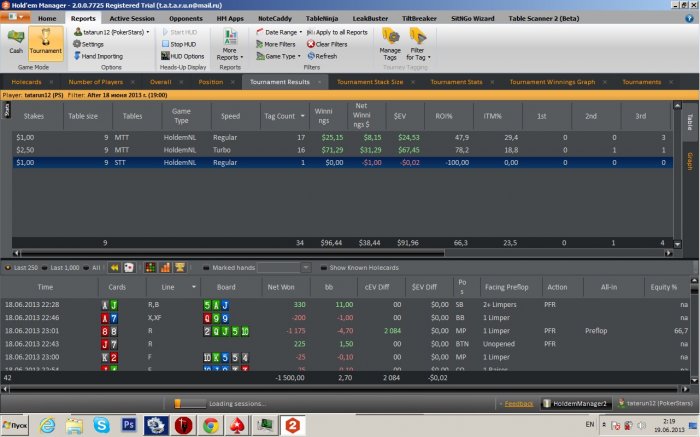The height and width of the screenshot is (437, 700).
Task: Select Last 1,000 hands option
Action: coord(61,268)
